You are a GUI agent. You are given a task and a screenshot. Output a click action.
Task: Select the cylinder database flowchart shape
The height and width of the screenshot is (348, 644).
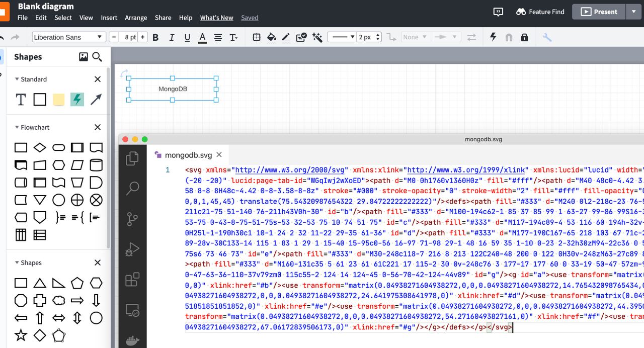tap(96, 165)
